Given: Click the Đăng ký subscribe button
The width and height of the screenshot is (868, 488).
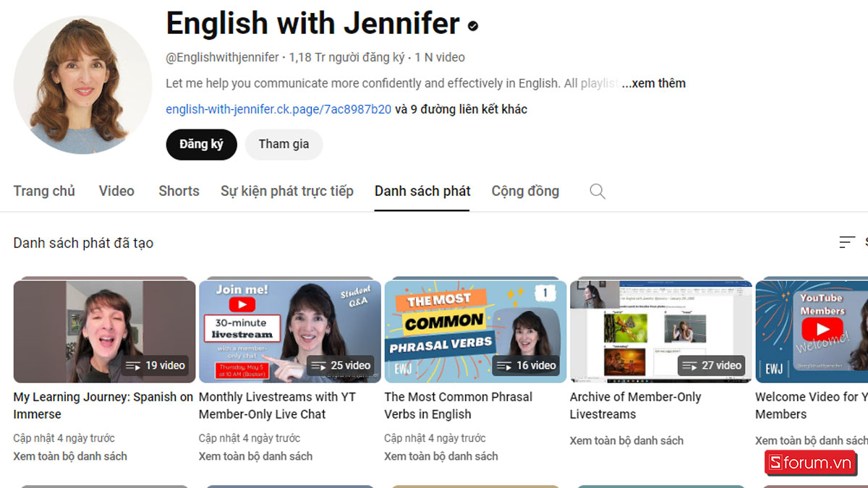Looking at the screenshot, I should tap(202, 144).
